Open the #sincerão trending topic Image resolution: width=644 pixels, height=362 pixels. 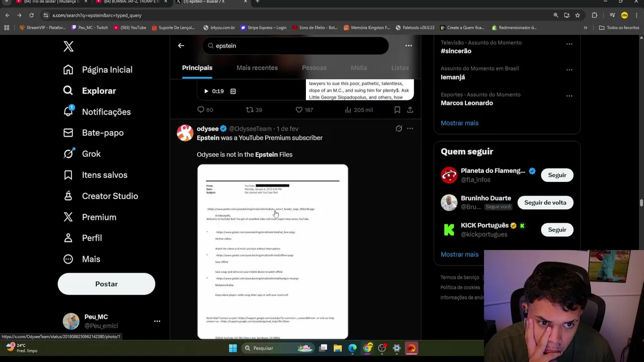tap(456, 51)
